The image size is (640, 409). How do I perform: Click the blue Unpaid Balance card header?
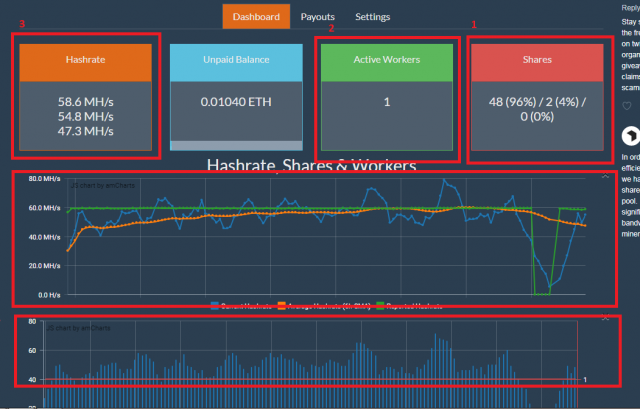coord(235,61)
